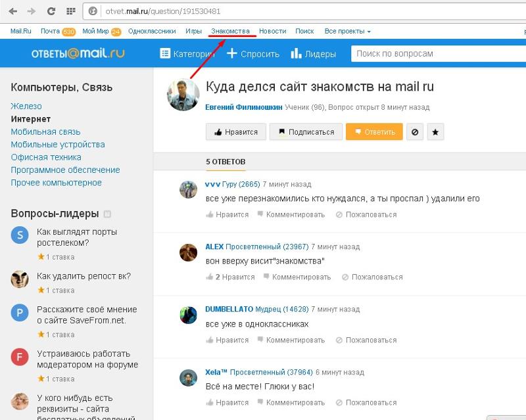Open DUMBELLATO Мудрец profile link
The image size is (526, 420).
pyautogui.click(x=257, y=310)
